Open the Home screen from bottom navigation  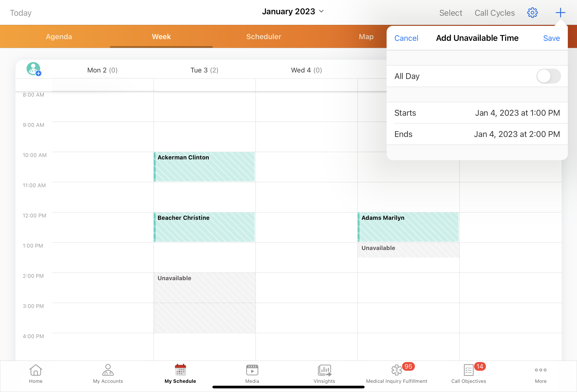pyautogui.click(x=36, y=374)
